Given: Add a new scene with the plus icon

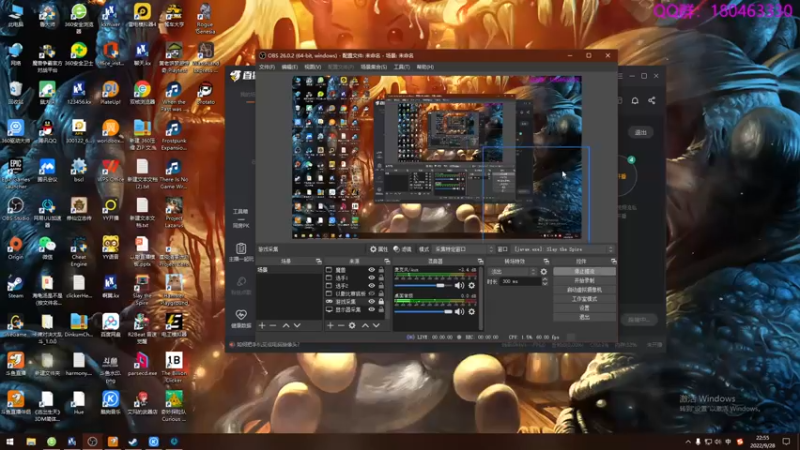Looking at the screenshot, I should [x=262, y=326].
